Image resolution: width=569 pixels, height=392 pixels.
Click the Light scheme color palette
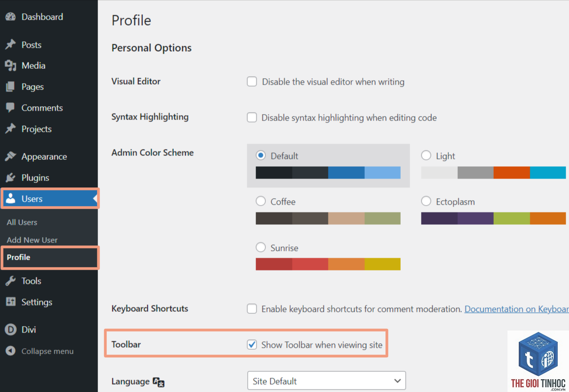pyautogui.click(x=494, y=173)
